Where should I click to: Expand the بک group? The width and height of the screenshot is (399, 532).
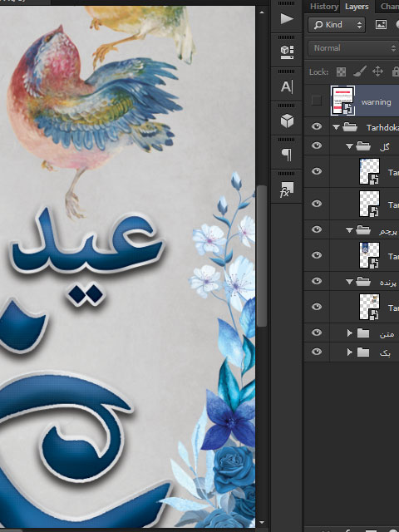tap(349, 352)
